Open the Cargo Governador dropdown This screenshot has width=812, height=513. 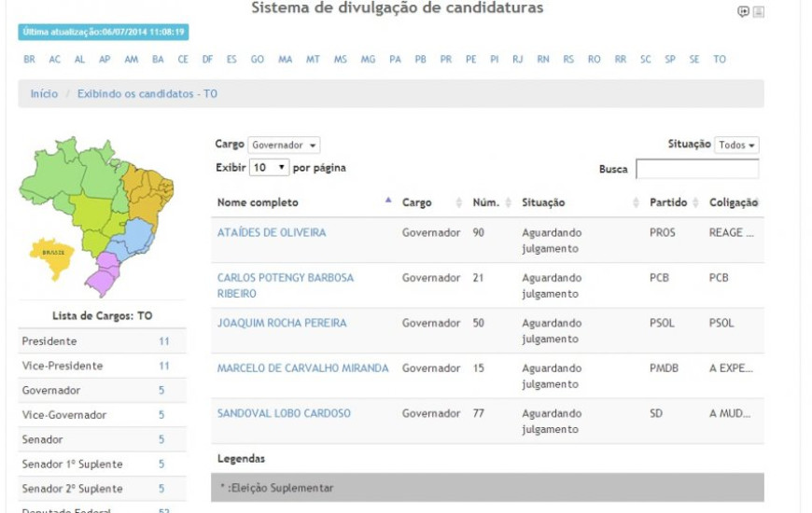(284, 145)
